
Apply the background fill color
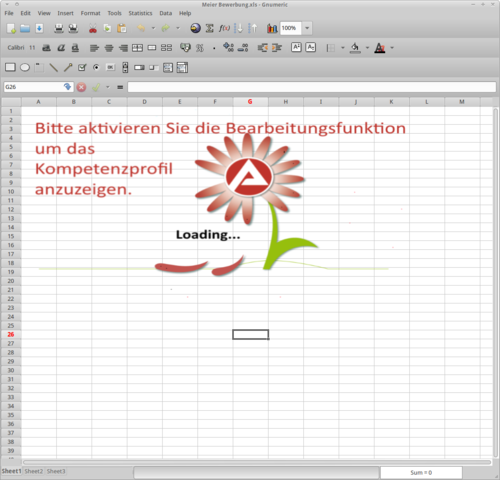pyautogui.click(x=355, y=48)
